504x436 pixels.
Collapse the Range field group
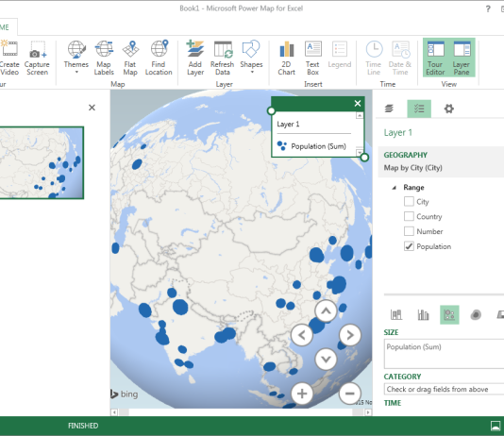pos(395,188)
